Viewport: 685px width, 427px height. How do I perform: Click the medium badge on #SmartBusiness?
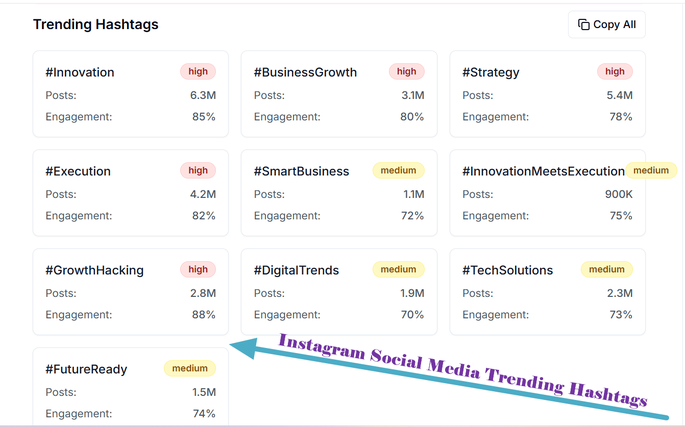[x=398, y=171]
